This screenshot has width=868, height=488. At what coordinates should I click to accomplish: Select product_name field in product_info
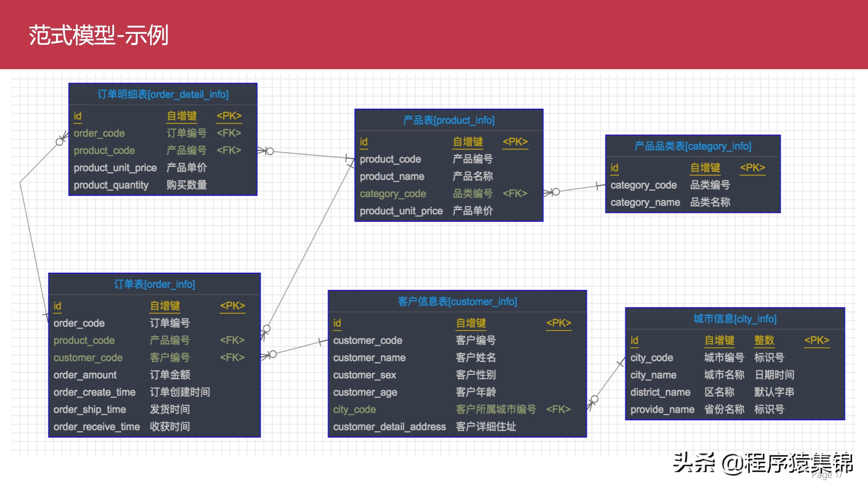tap(392, 176)
